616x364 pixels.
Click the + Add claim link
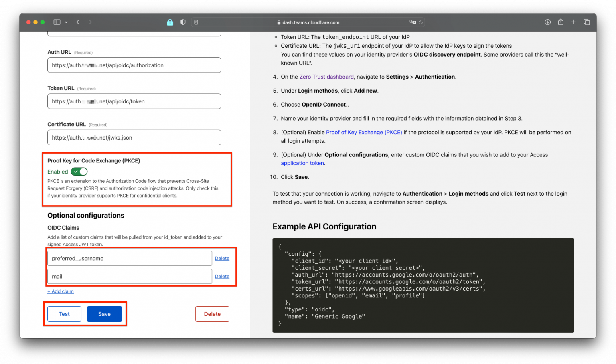[x=60, y=291]
